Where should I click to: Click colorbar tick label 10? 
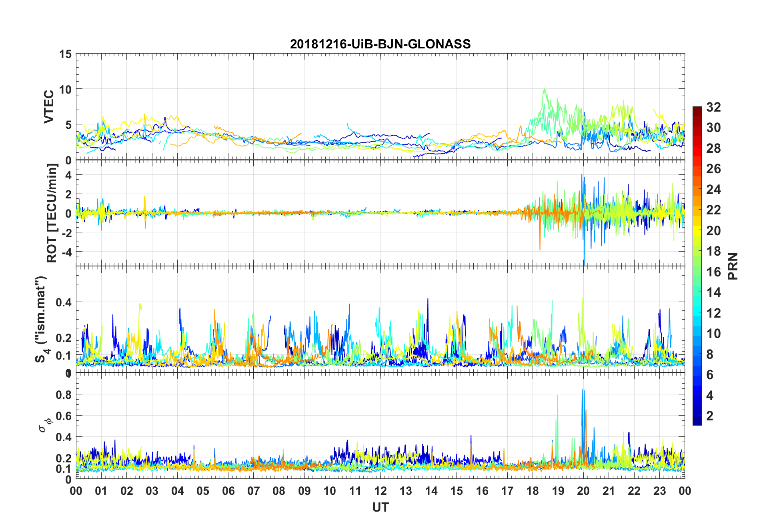point(713,333)
